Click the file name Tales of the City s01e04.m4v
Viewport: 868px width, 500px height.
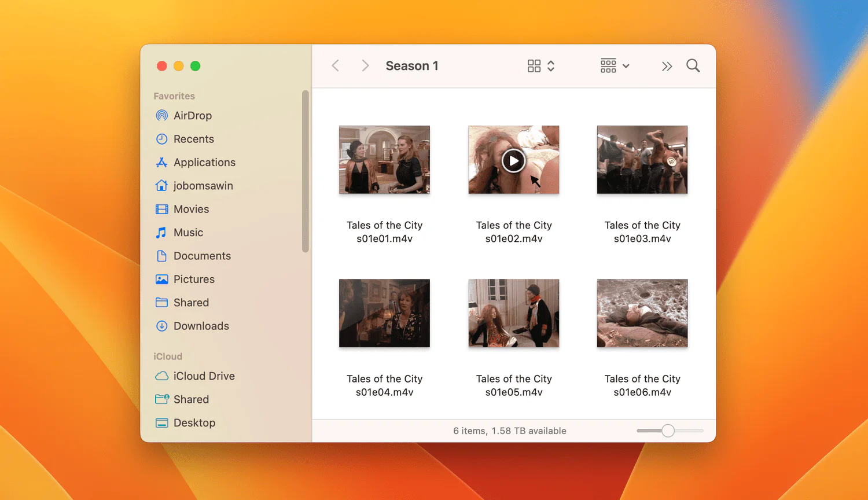pyautogui.click(x=384, y=385)
